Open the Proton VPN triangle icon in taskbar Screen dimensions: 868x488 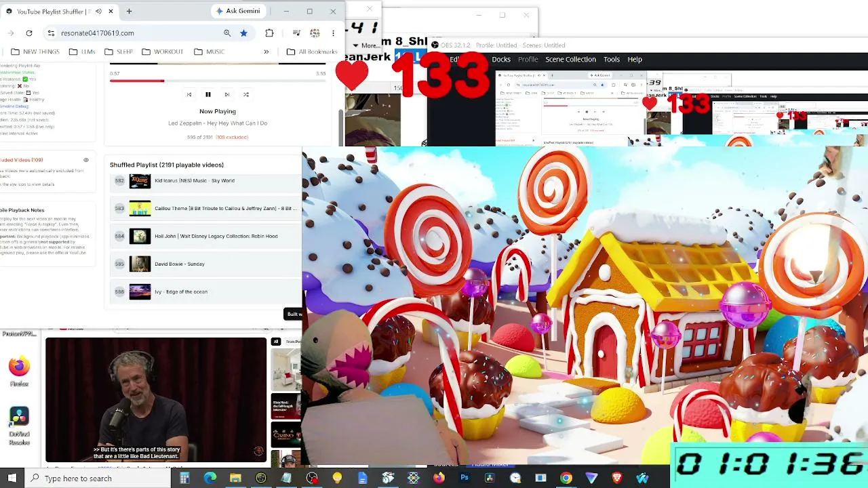[591, 479]
